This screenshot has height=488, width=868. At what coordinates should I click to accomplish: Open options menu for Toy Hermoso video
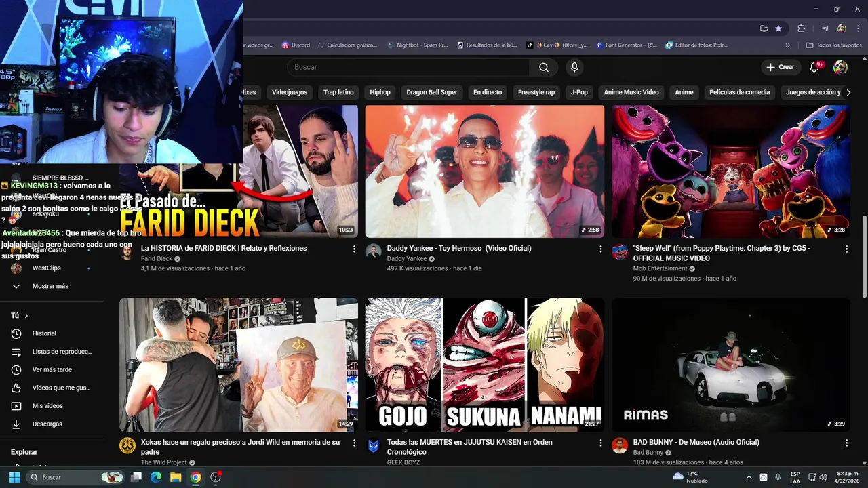600,249
